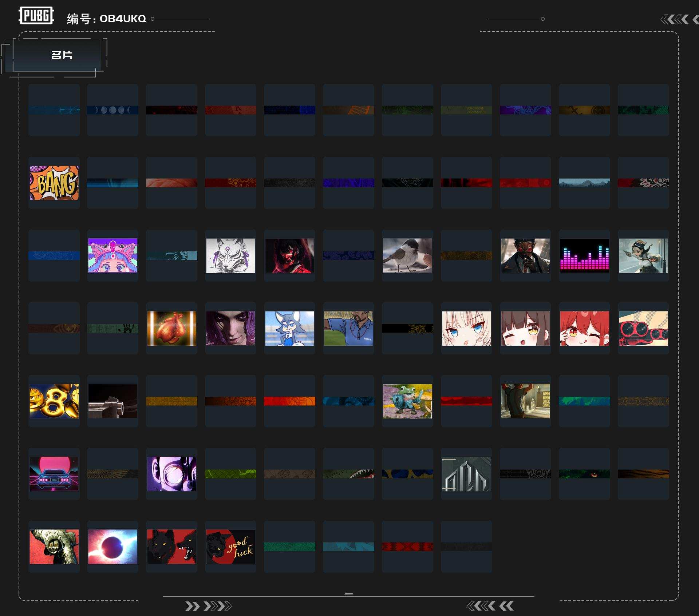The image size is (699, 616).
Task: Choose the red-haired winking anime girl nameplate
Action: pyautogui.click(x=584, y=328)
